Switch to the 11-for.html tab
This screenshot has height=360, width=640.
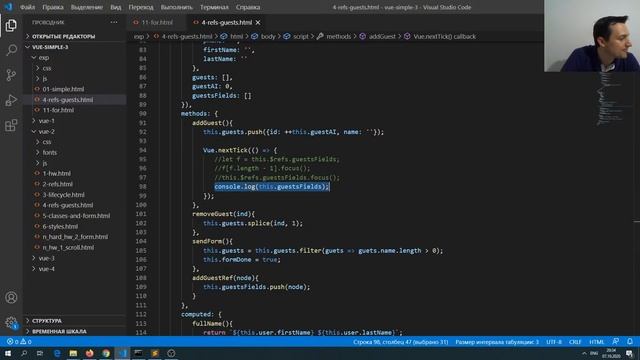[157, 22]
